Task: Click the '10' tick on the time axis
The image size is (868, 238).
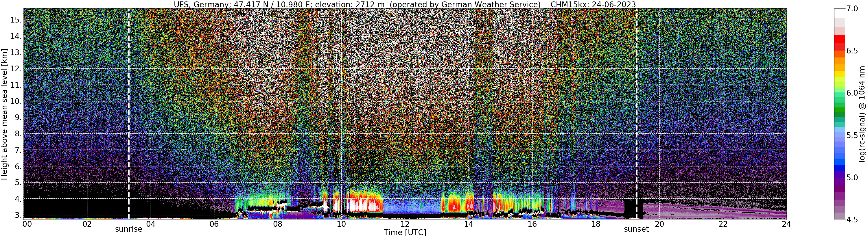Action: pos(341,224)
